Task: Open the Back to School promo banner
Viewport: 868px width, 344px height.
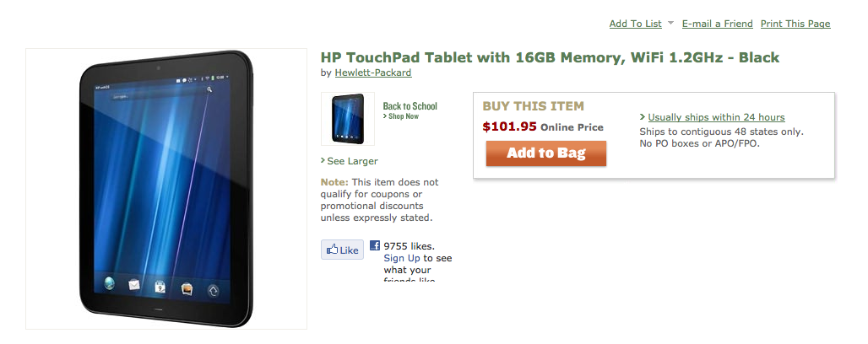Action: click(x=410, y=110)
